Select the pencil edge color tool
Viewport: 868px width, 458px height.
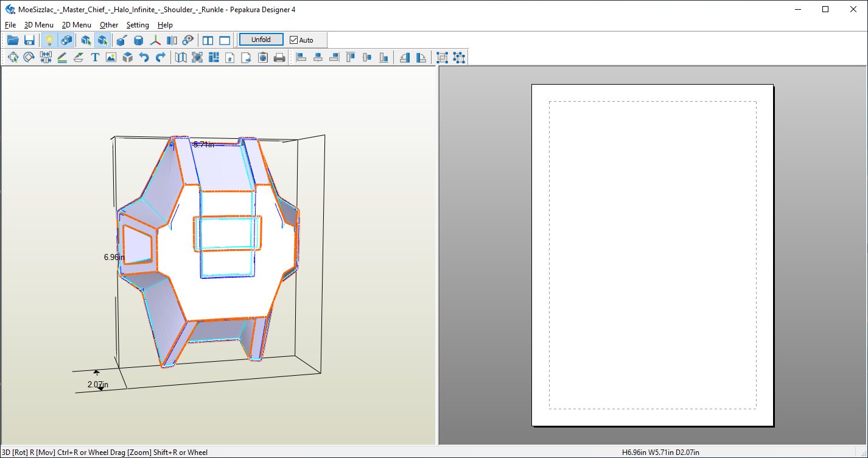pyautogui.click(x=62, y=57)
